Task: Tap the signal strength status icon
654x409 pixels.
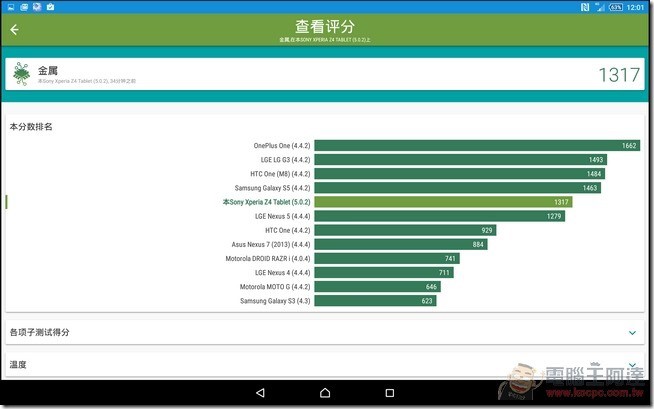Action: pos(600,7)
